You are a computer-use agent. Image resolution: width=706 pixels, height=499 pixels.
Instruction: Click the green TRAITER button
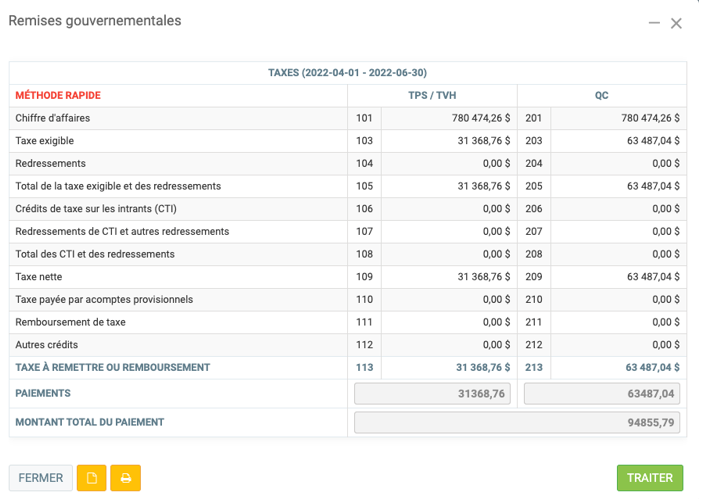tap(649, 478)
